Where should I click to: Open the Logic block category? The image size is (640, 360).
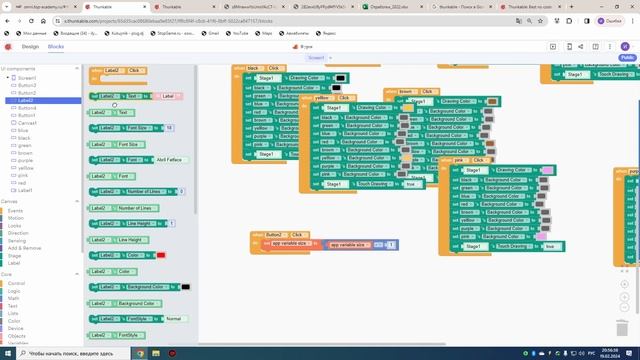(14, 291)
